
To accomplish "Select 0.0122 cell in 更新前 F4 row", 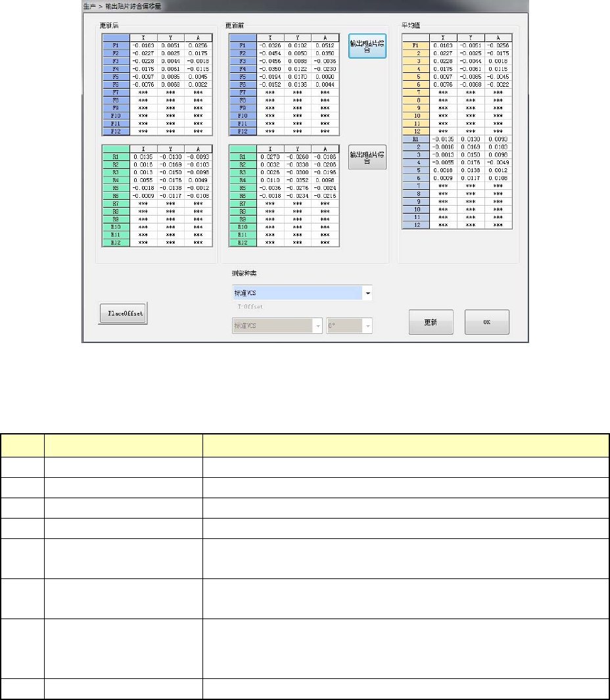I will tap(297, 69).
